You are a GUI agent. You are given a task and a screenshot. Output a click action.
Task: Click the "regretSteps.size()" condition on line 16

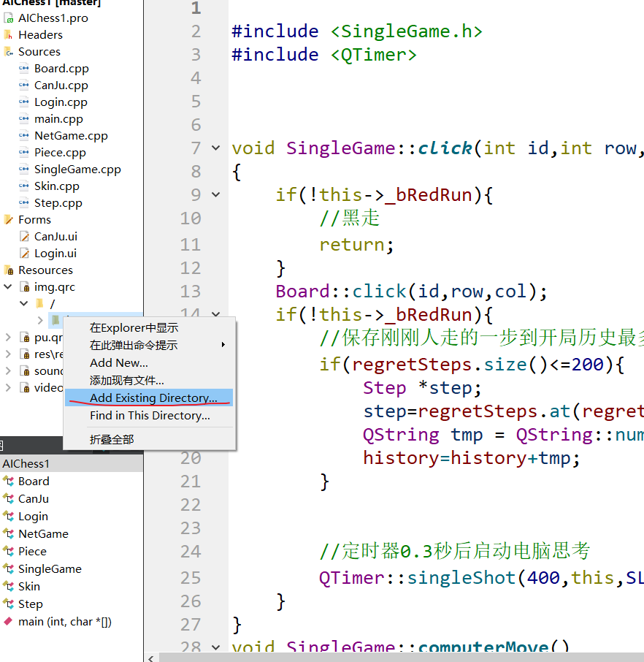(x=450, y=365)
